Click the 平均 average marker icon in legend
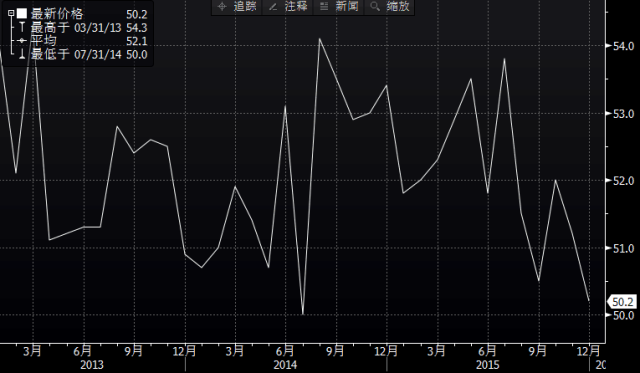This screenshot has height=373, width=640. tap(22, 41)
